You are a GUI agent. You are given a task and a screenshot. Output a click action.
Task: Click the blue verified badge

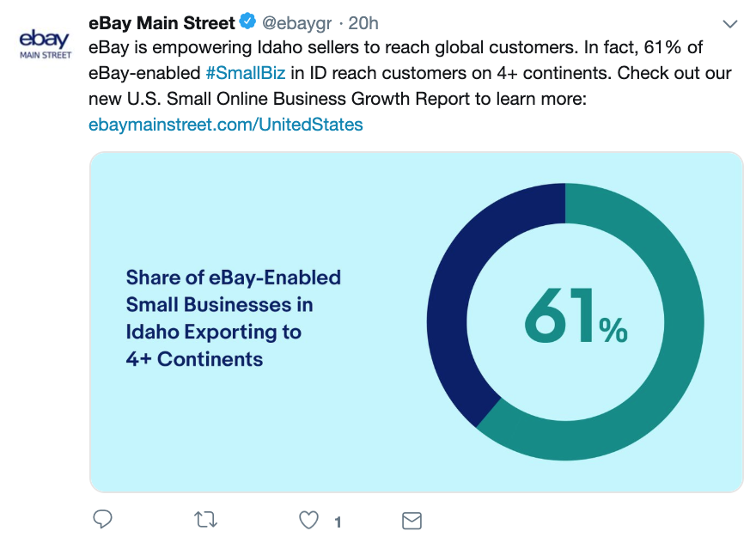(247, 21)
